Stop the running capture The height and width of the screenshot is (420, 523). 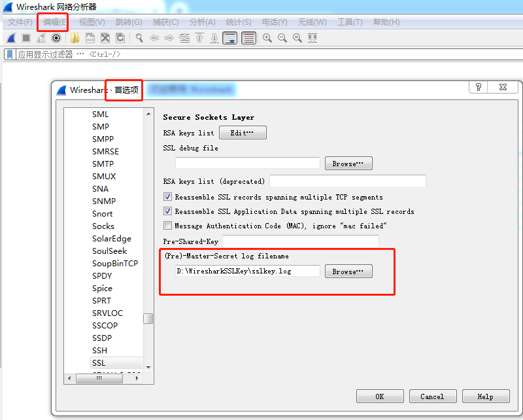tap(26, 38)
